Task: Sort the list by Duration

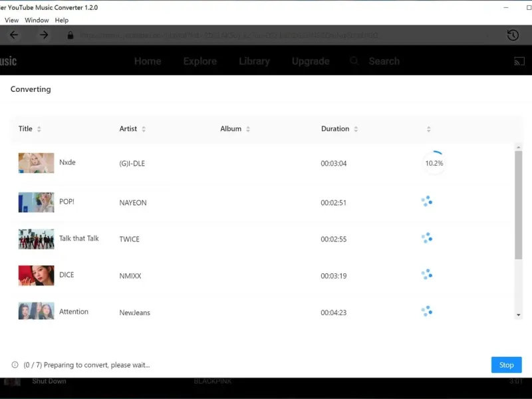Action: point(356,129)
